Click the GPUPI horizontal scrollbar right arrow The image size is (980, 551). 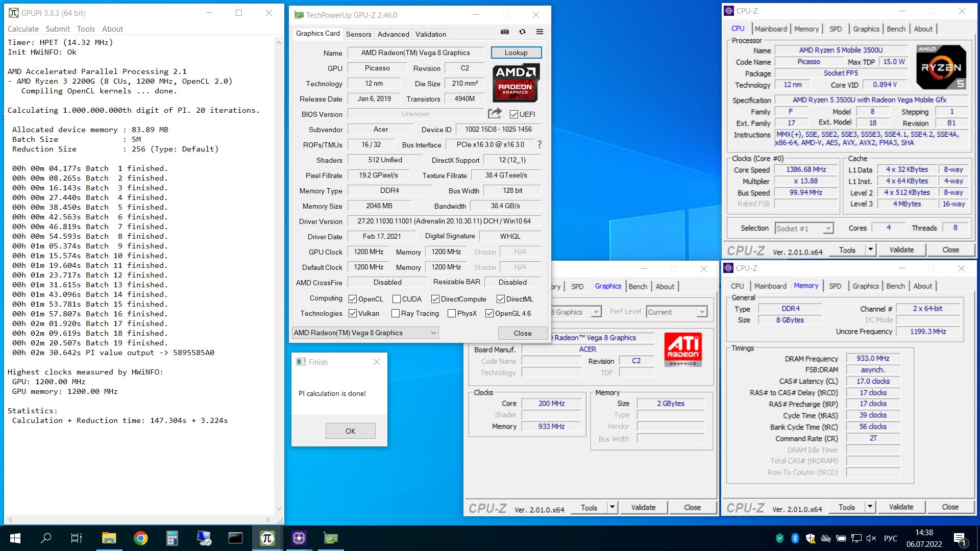point(268,519)
